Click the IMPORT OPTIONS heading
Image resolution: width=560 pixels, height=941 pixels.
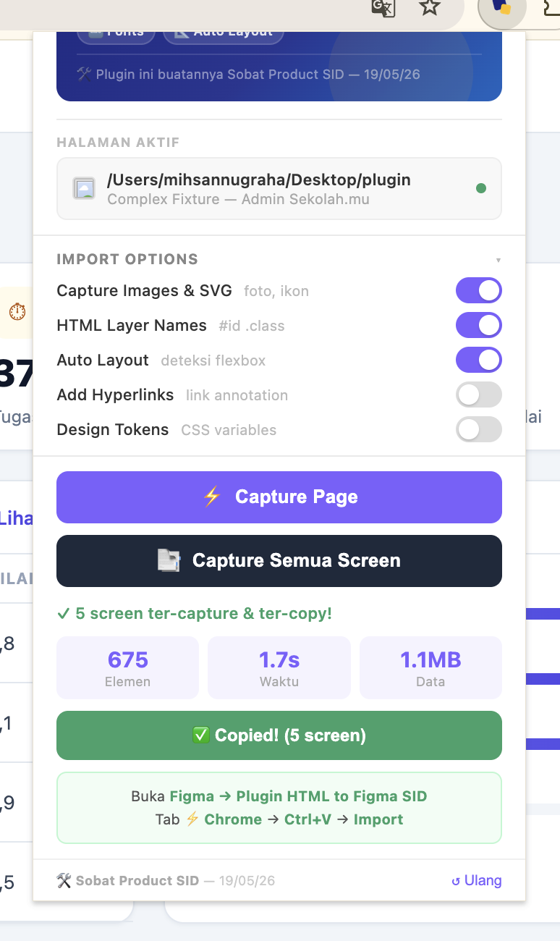[127, 259]
